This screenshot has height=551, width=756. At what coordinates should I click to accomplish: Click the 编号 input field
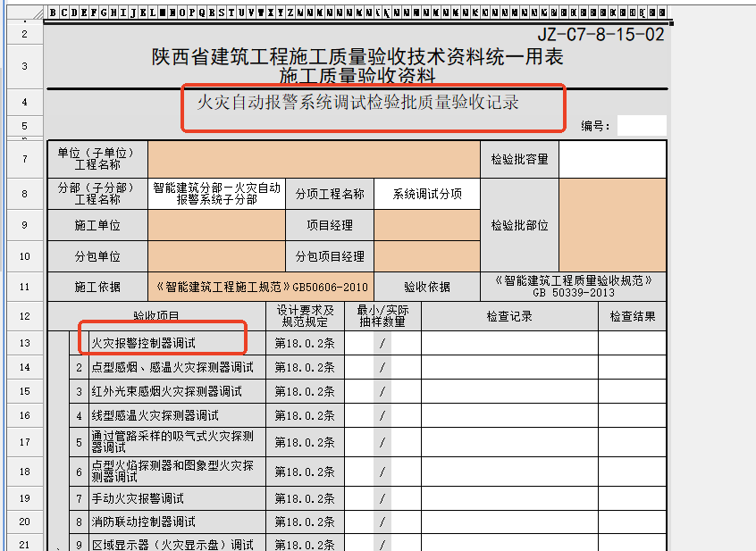[x=641, y=126]
